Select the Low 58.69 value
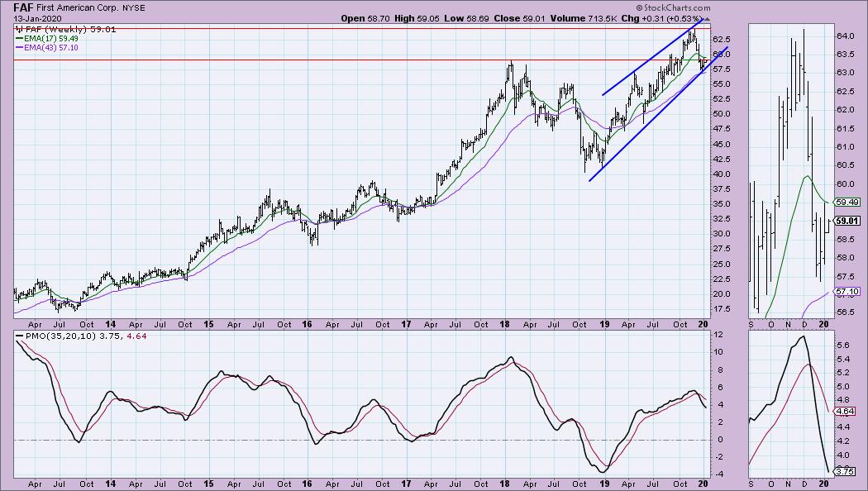The height and width of the screenshot is (491, 868). coord(466,18)
